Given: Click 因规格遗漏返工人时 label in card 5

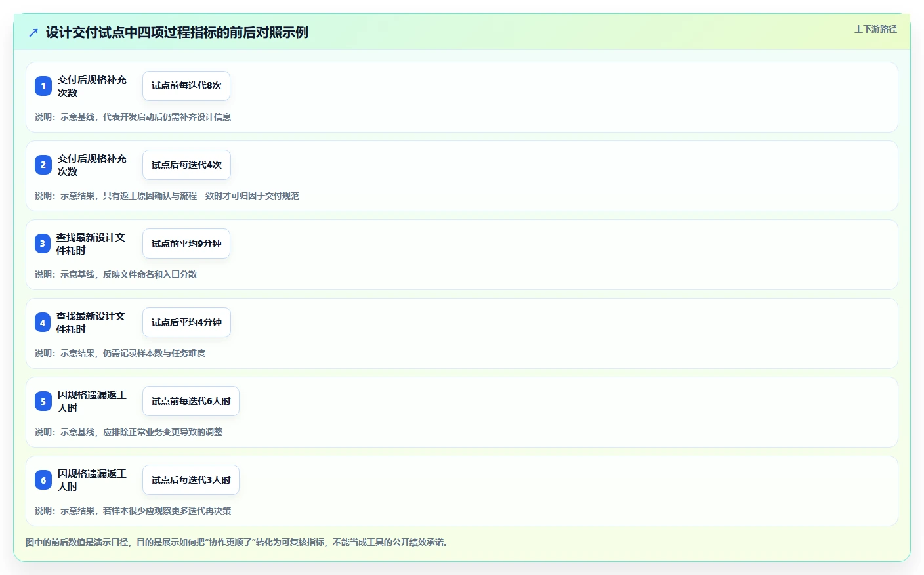Looking at the screenshot, I should point(92,401).
